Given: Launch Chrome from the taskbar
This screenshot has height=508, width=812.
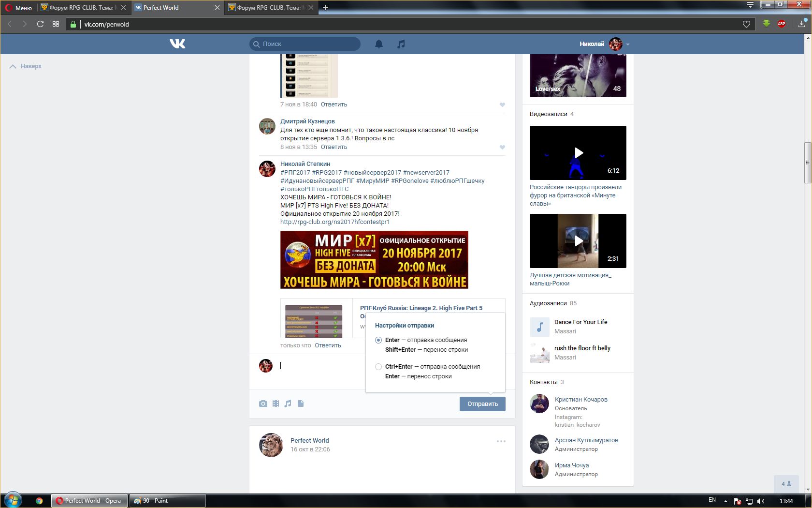Looking at the screenshot, I should 39,501.
